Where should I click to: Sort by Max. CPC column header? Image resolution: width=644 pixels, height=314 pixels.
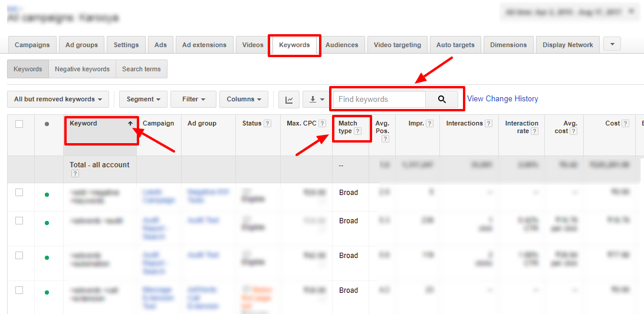[301, 124]
